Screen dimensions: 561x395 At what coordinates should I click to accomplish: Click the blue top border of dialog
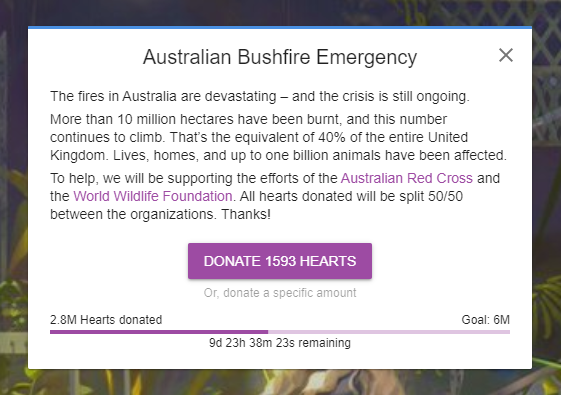pos(280,27)
